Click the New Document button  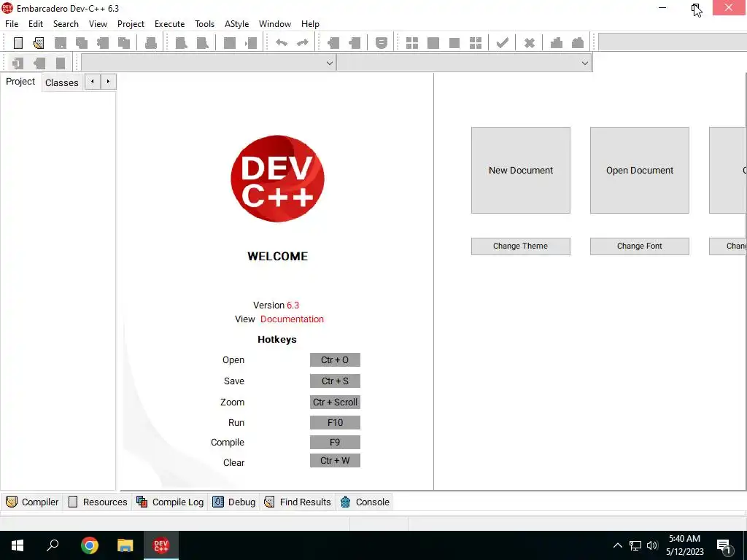(x=521, y=170)
